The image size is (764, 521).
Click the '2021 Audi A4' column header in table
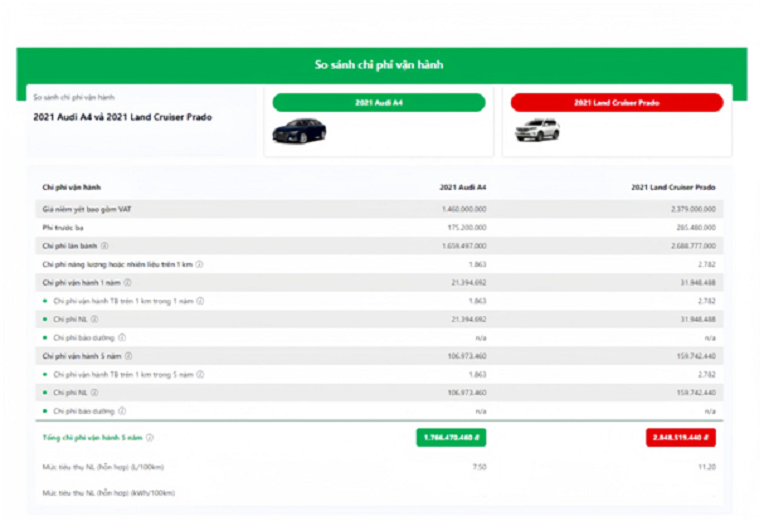click(x=463, y=187)
